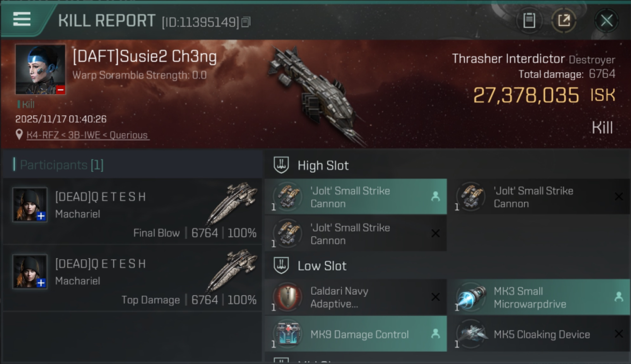
Task: Close the kill report window
Action: click(606, 20)
